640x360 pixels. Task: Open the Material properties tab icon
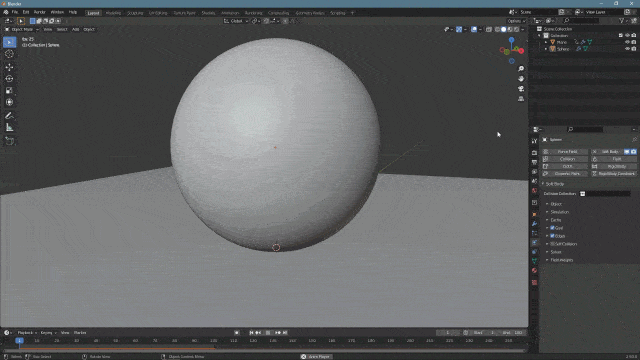tap(534, 271)
